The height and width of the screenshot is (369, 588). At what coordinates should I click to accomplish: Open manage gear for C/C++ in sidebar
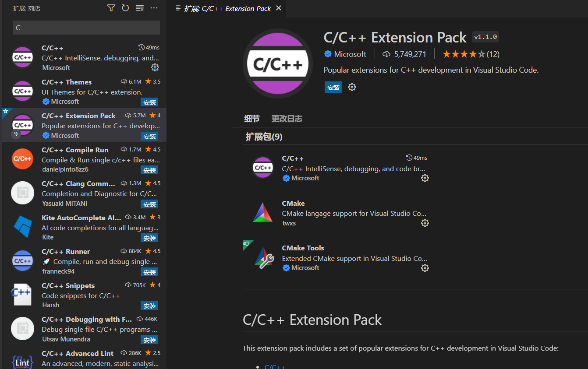[155, 67]
